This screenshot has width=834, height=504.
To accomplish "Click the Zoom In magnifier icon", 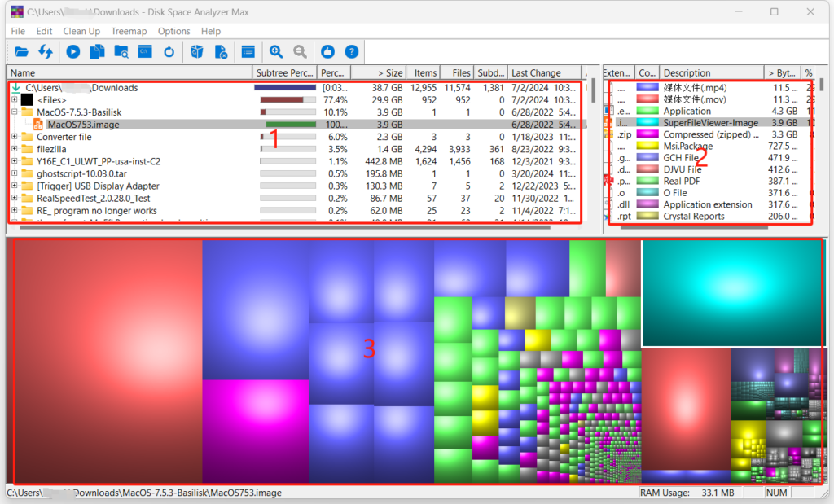I will (x=276, y=51).
